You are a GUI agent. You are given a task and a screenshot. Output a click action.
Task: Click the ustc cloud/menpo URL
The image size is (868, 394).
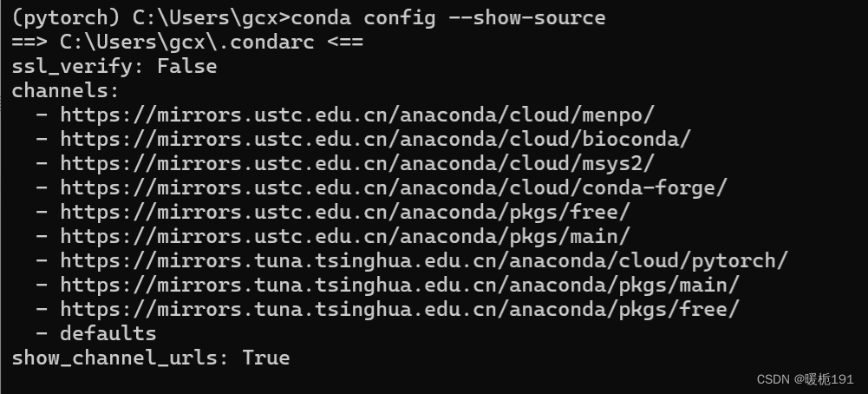click(357, 115)
